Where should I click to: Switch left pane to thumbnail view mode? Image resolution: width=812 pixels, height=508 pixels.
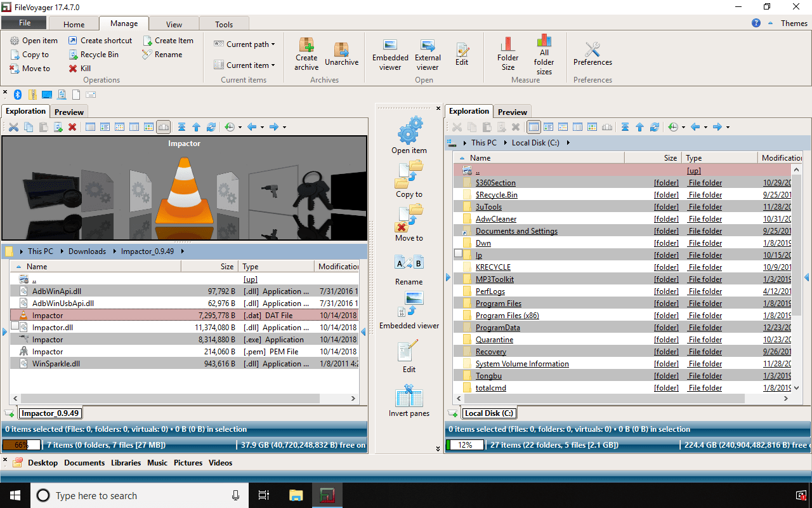click(149, 127)
